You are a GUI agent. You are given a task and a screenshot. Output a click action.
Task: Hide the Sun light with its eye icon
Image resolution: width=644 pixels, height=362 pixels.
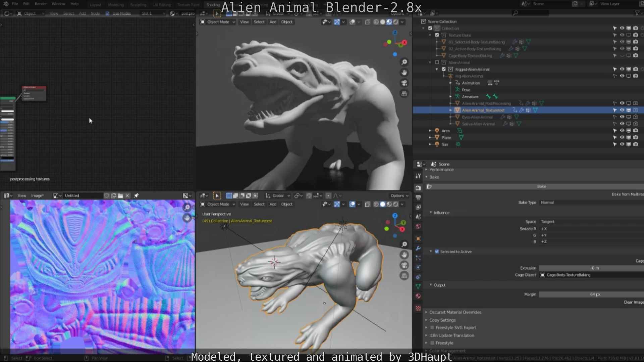click(622, 144)
